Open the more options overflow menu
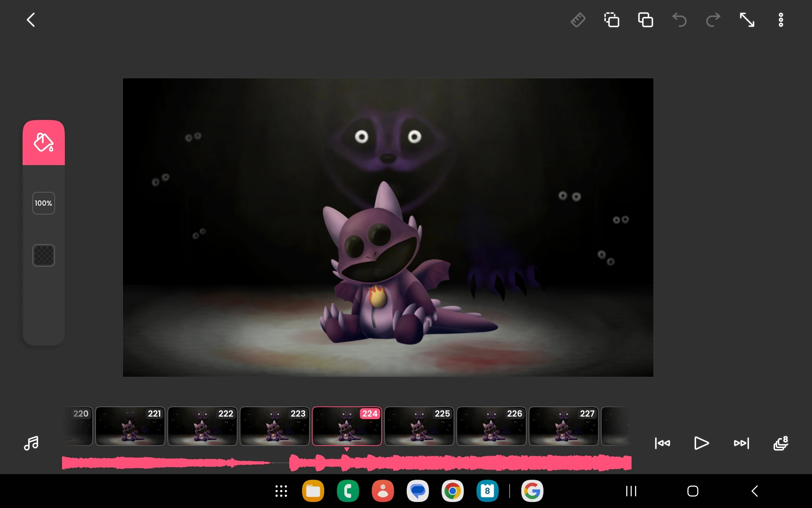812x508 pixels. (781, 20)
